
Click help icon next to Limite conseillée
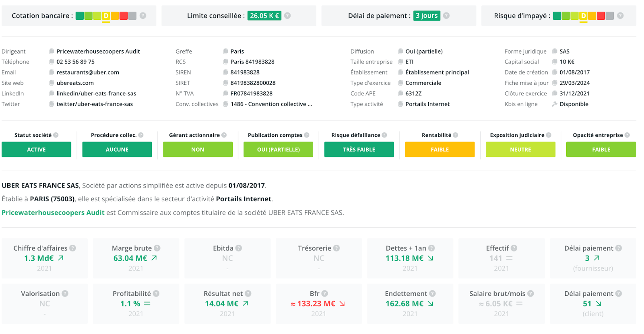(x=287, y=16)
